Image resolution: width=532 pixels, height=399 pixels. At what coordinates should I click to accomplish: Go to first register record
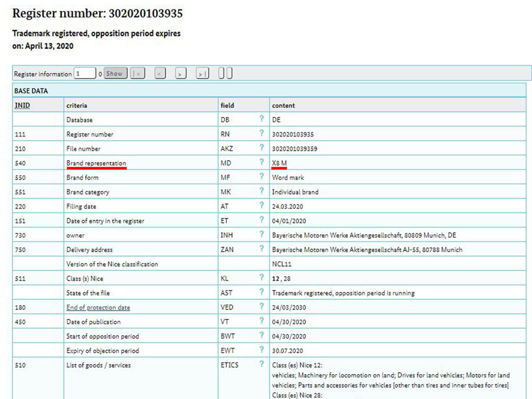[x=138, y=74]
